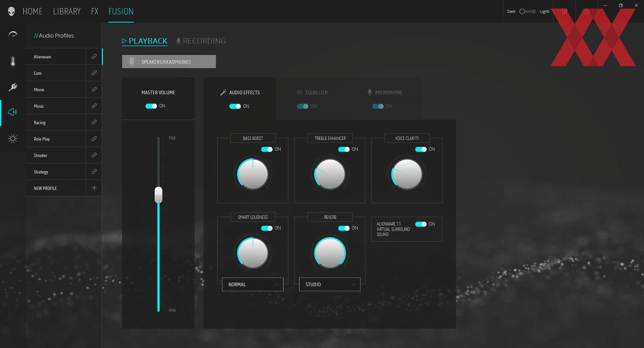The height and width of the screenshot is (348, 644).
Task: Click the Bass Boost knob
Action: tap(253, 174)
